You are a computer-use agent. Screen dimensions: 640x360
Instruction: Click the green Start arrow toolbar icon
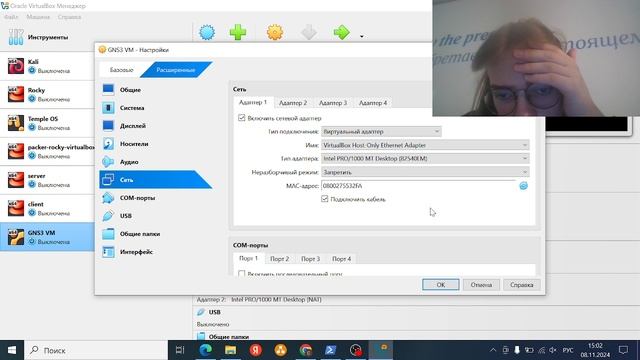point(342,32)
